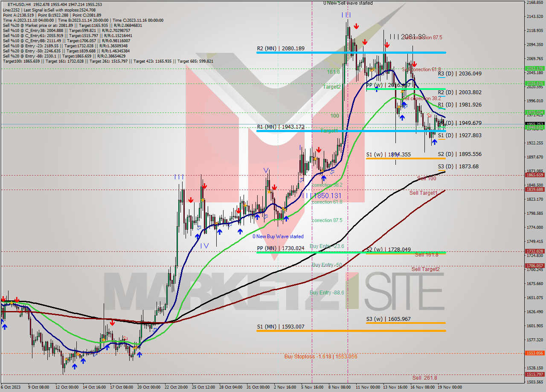Select the '12 Oct 00:00' time label
This screenshot has height=392, width=546.
[67, 387]
